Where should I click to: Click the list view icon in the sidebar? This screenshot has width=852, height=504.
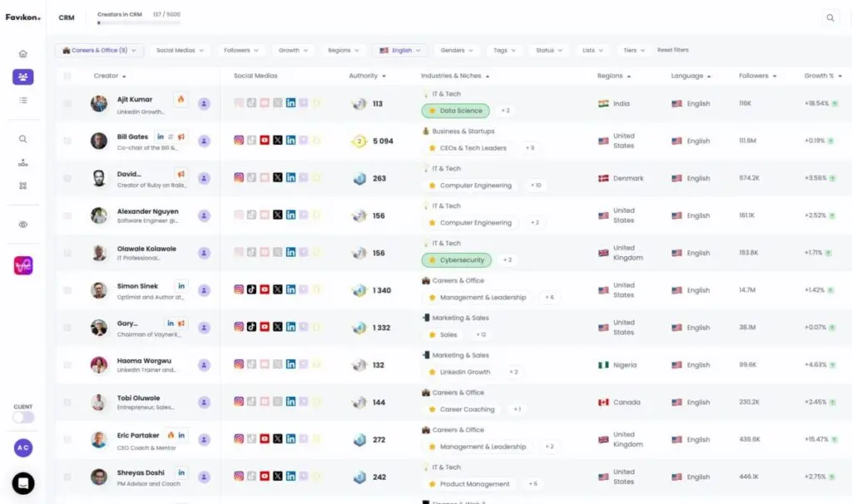point(23,101)
